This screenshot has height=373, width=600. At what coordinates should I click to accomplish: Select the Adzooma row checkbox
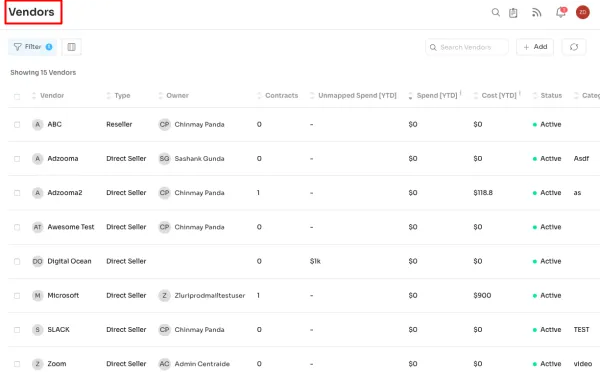tap(17, 159)
